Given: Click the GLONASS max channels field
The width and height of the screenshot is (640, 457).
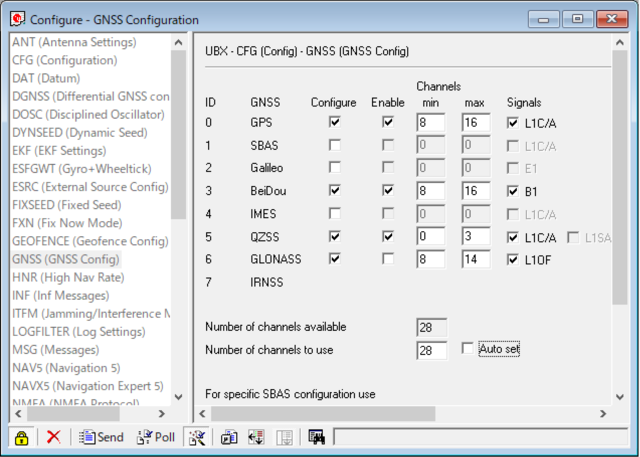Looking at the screenshot, I should 476,260.
